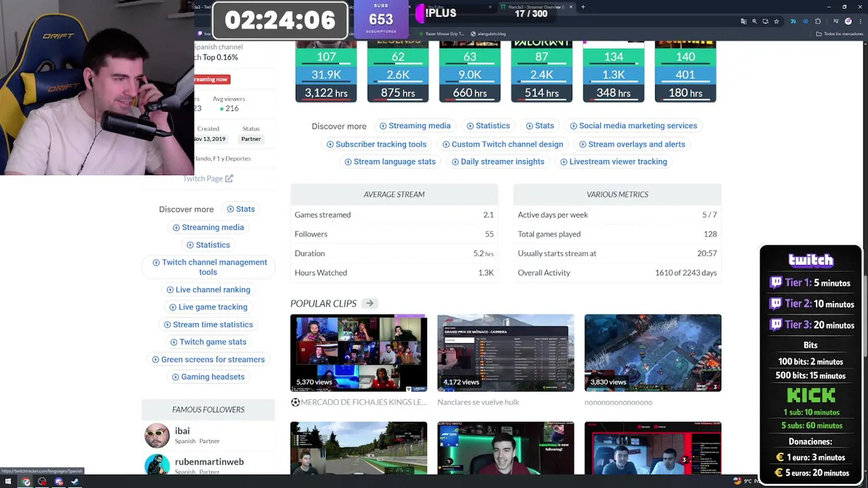Click the Total games played 128 value
This screenshot has width=868, height=488.
[x=710, y=234]
